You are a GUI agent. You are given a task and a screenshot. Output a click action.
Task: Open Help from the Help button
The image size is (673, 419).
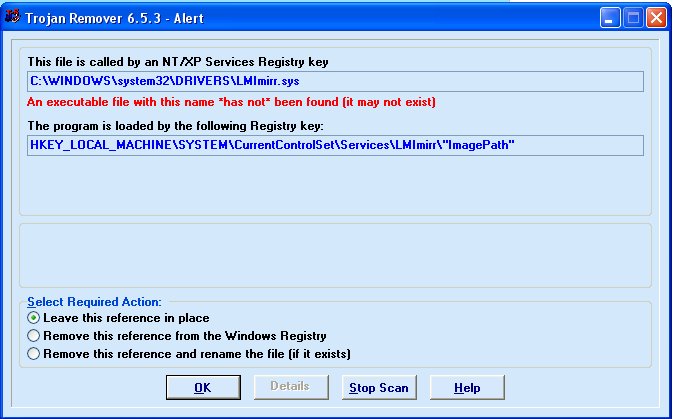click(x=467, y=388)
